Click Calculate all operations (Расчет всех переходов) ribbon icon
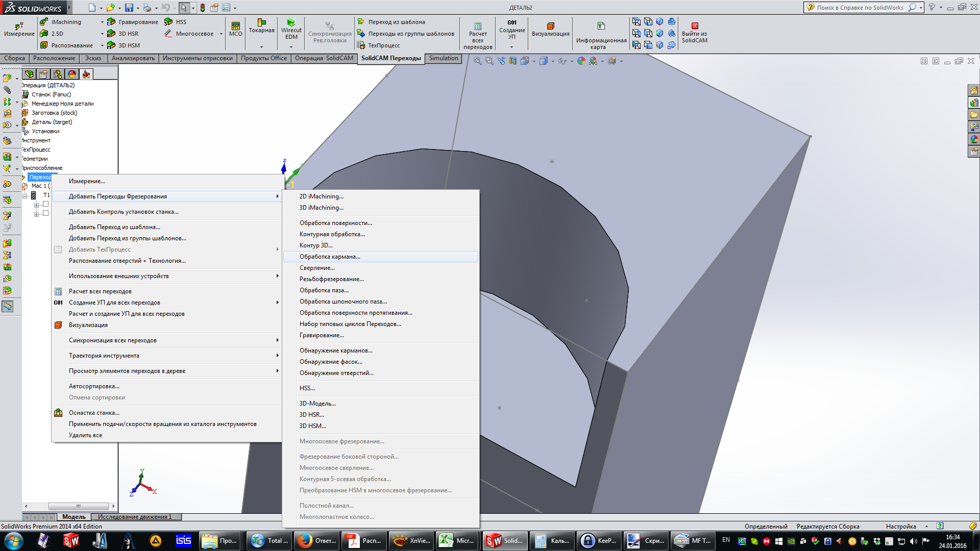980x551 pixels. click(477, 27)
